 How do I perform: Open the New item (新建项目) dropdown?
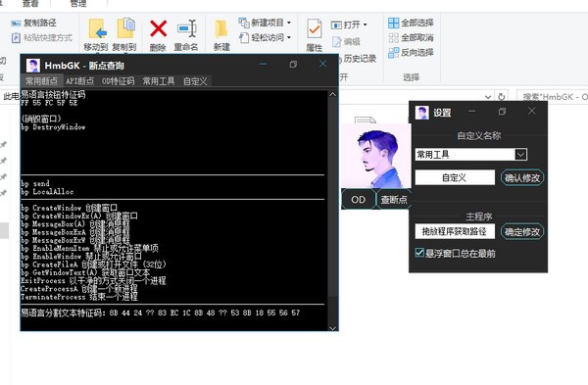pos(265,23)
